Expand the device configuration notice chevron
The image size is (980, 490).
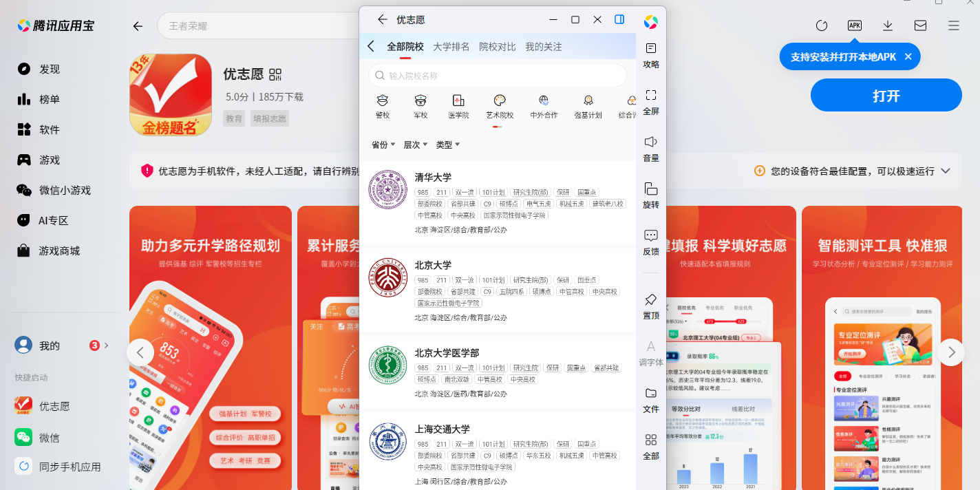(946, 171)
